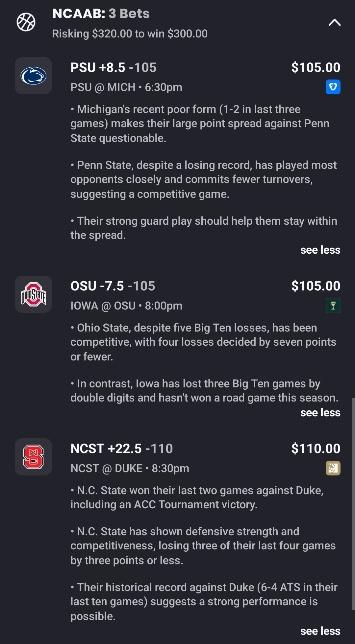Click the $110.00 NCST bet amount
This screenshot has height=644, width=355.
(x=316, y=448)
